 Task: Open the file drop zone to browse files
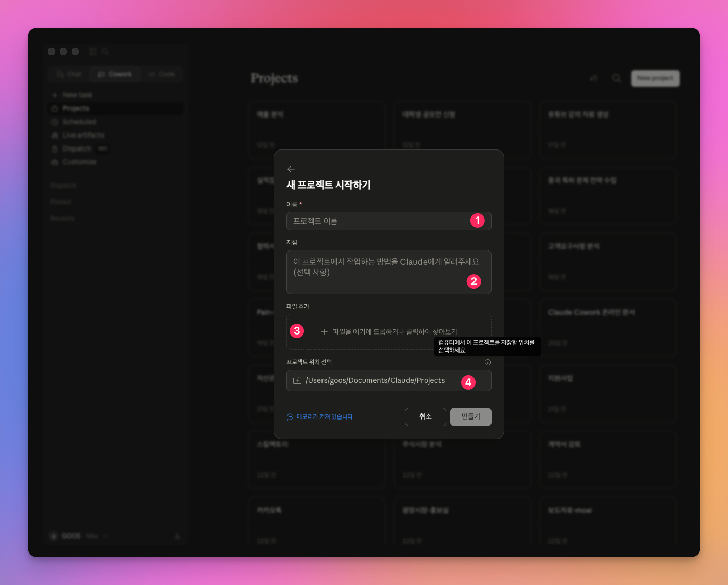(388, 332)
